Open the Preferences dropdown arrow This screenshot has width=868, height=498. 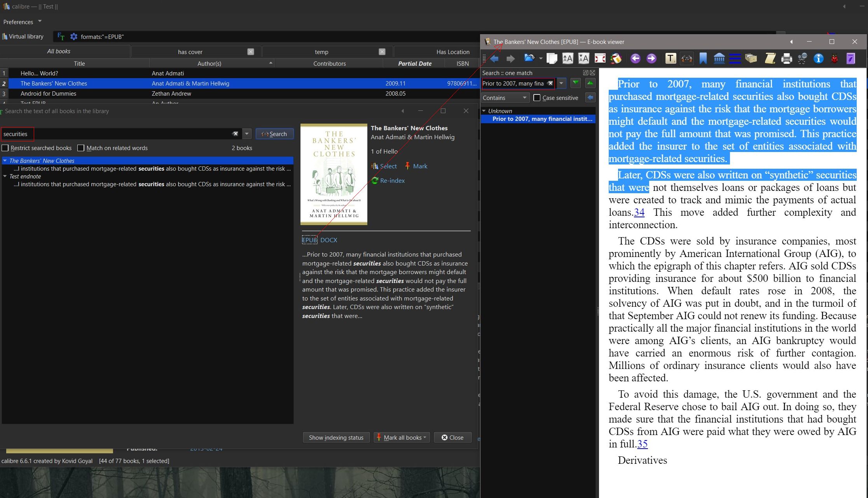(x=40, y=21)
